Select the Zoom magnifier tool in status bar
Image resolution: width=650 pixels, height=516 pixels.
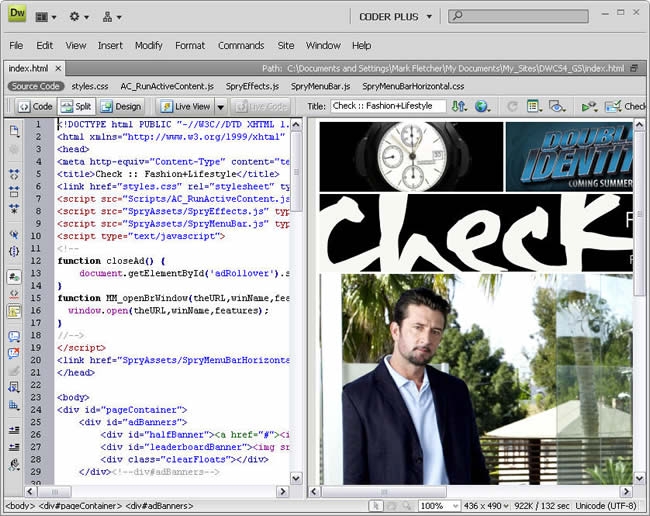(x=407, y=506)
